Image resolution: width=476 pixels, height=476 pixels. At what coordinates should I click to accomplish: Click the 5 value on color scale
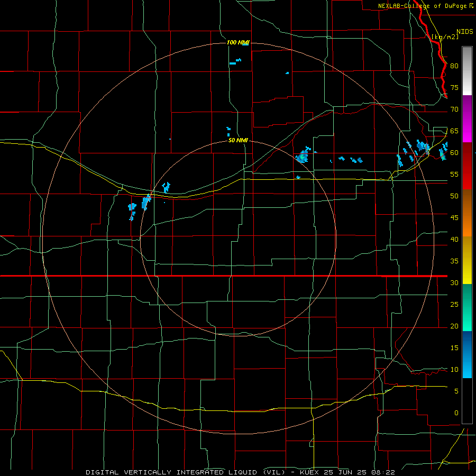pos(456,391)
